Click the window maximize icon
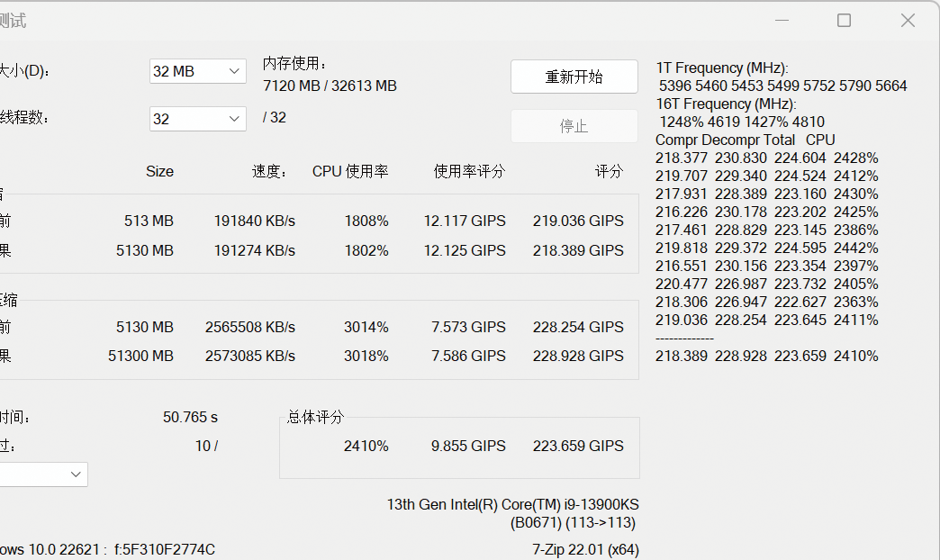This screenshot has height=560, width=940. 845,20
